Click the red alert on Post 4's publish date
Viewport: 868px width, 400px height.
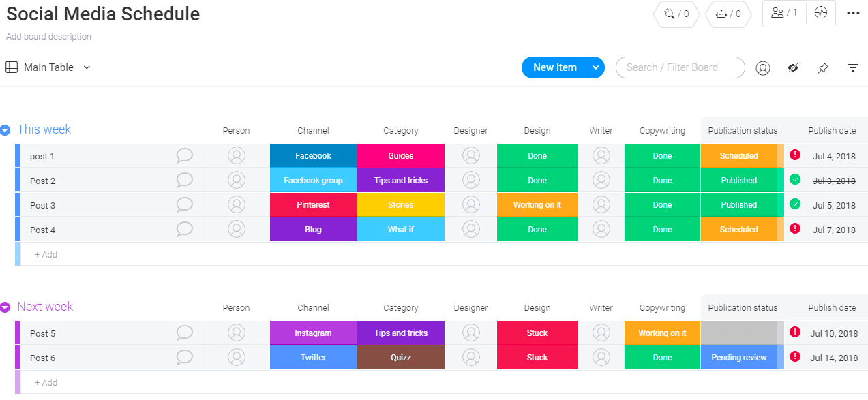[795, 230]
